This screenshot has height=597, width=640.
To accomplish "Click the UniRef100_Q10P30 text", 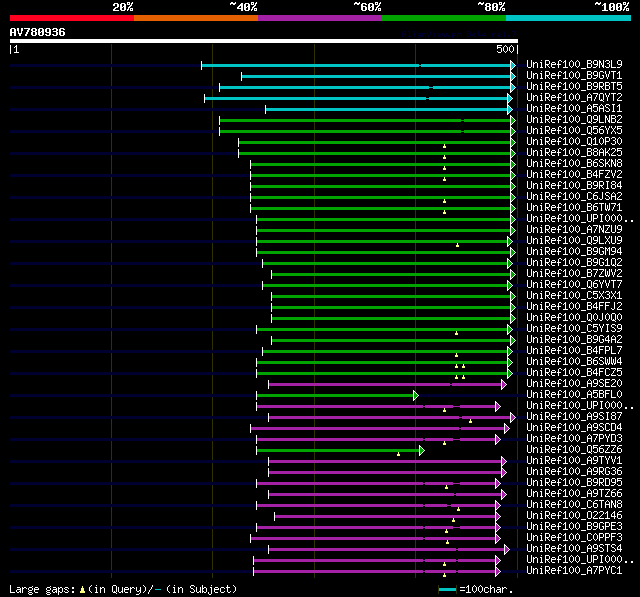I will point(574,142).
